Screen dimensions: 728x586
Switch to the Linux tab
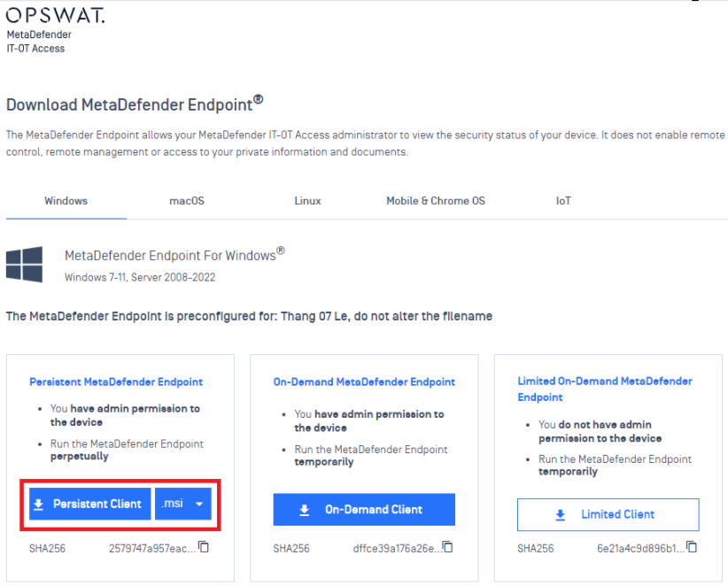tap(307, 201)
